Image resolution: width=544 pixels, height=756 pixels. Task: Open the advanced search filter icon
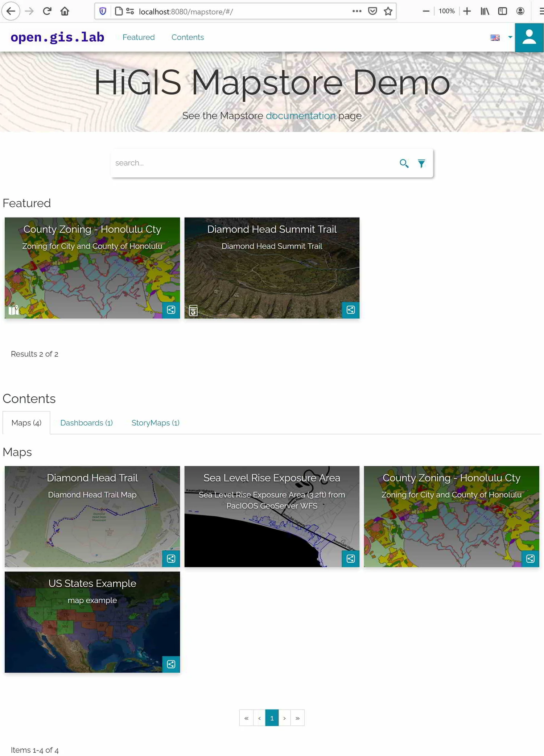[x=421, y=164]
